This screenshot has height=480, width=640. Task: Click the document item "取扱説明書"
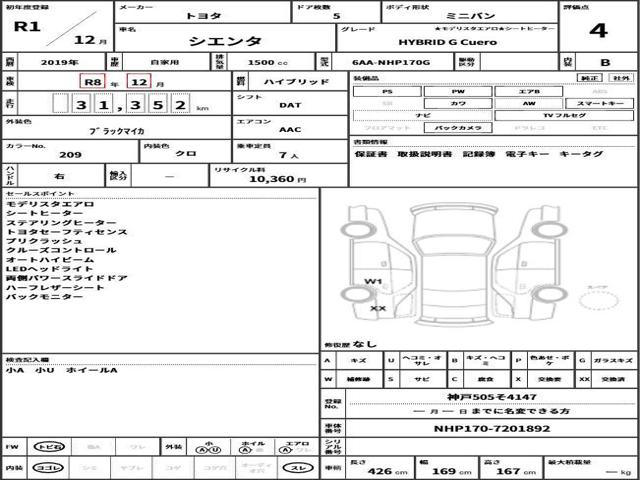[x=424, y=154]
